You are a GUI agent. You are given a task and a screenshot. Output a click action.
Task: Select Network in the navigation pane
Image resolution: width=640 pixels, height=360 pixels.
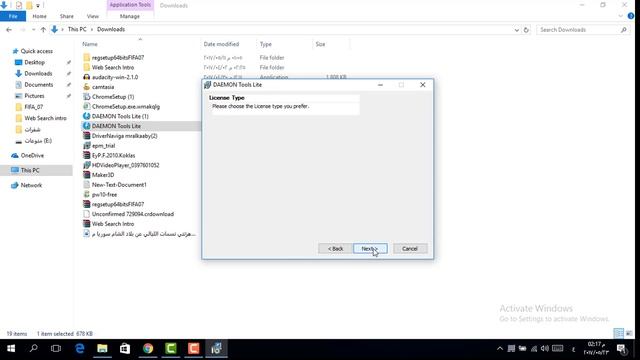(x=31, y=185)
